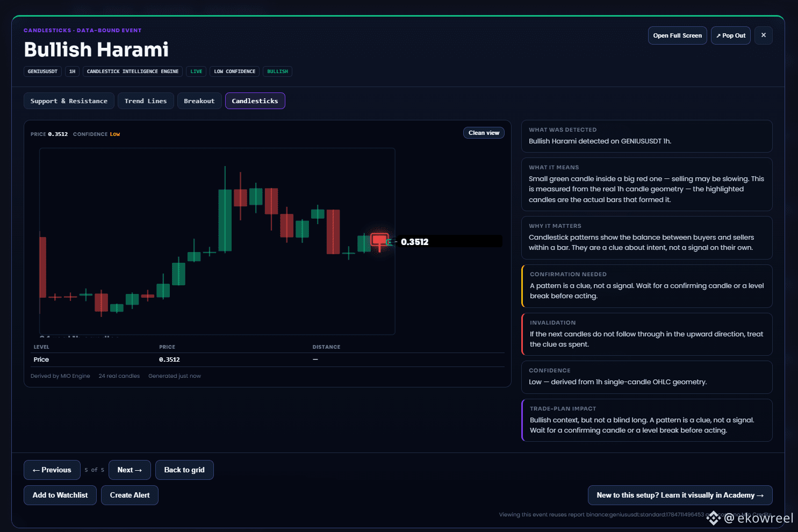Screen dimensions: 798x532
Task: Click the tallest green candle in chart
Action: coord(225,220)
